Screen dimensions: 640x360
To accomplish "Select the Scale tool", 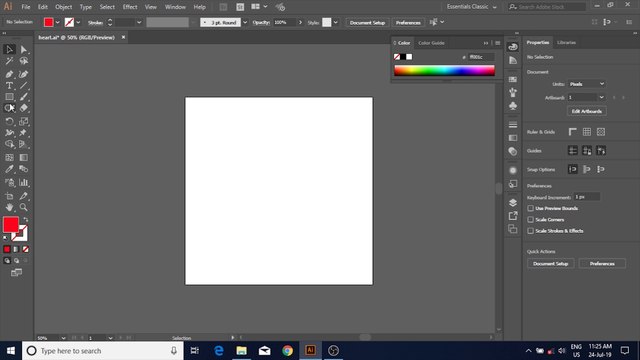I will [x=24, y=122].
